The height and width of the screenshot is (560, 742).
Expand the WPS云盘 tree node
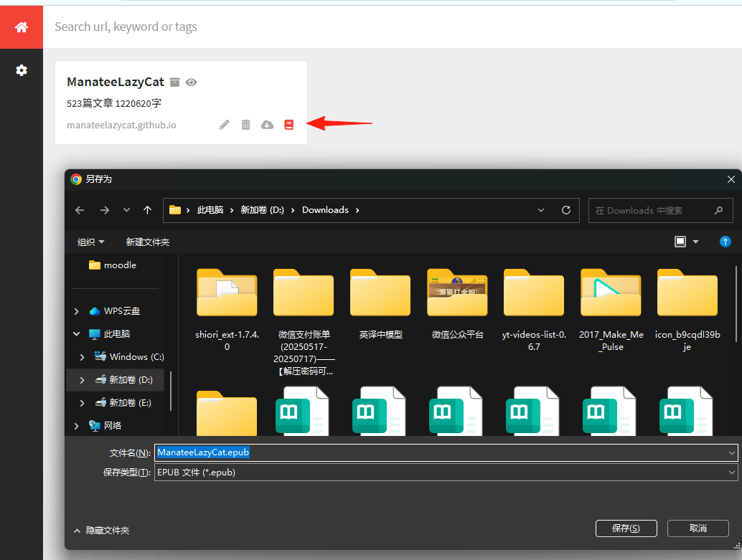point(77,311)
